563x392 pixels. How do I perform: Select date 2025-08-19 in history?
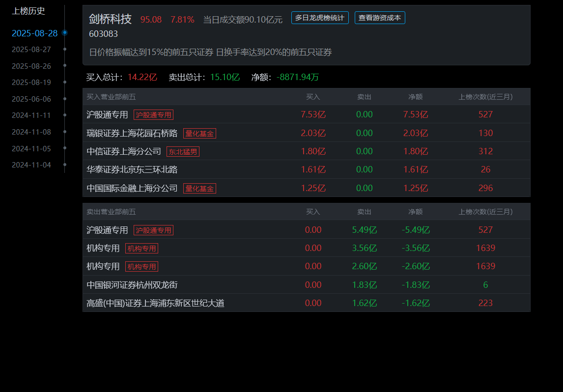pos(31,82)
